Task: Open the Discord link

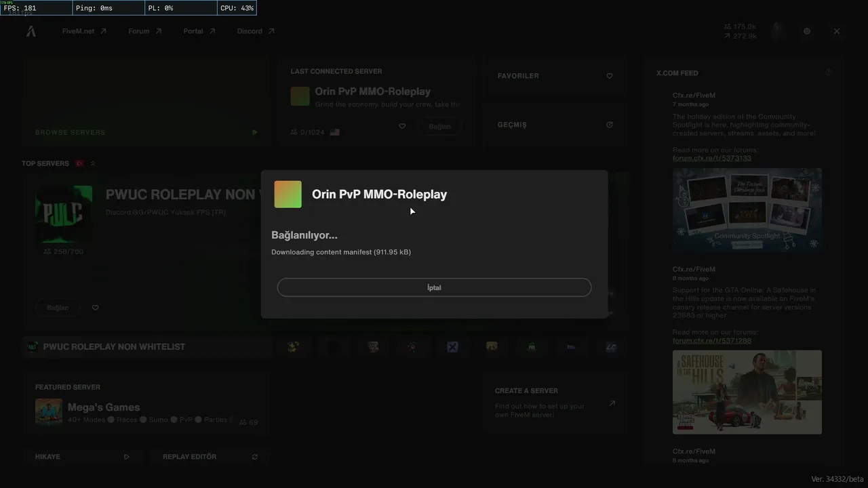Action: pos(256,31)
